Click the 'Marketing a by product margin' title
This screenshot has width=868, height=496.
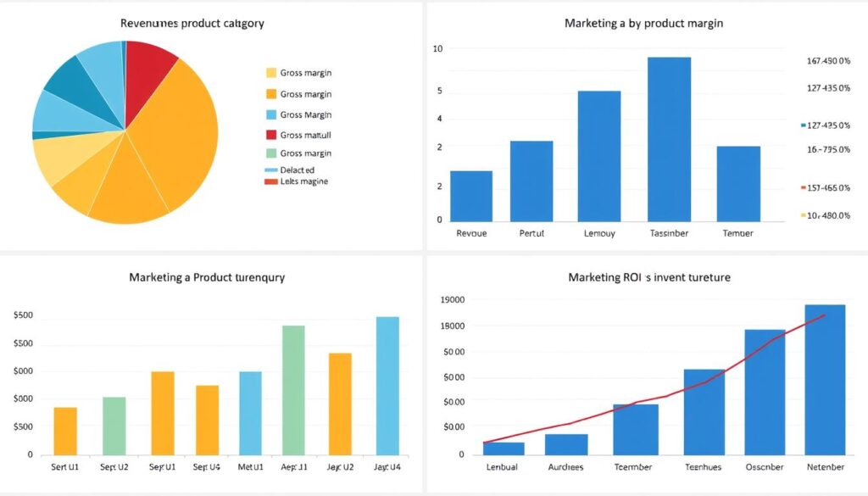point(643,24)
